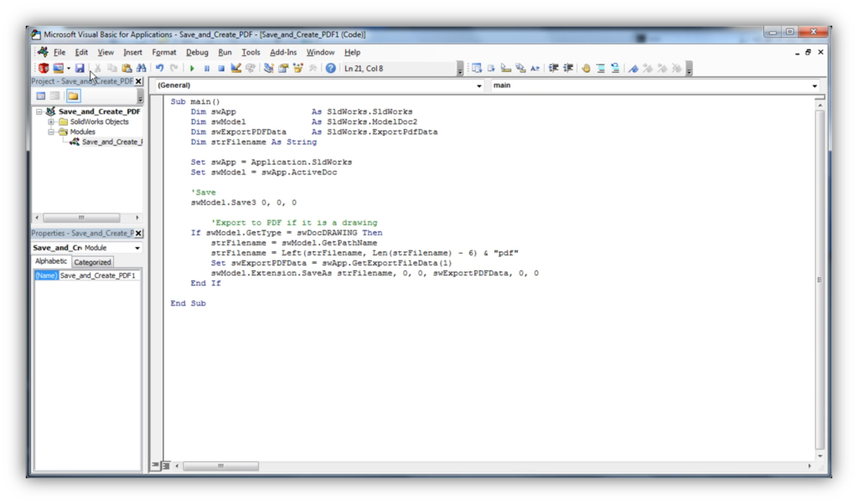The height and width of the screenshot is (504, 858).
Task: Click the Undo arrow icon
Action: click(x=160, y=69)
